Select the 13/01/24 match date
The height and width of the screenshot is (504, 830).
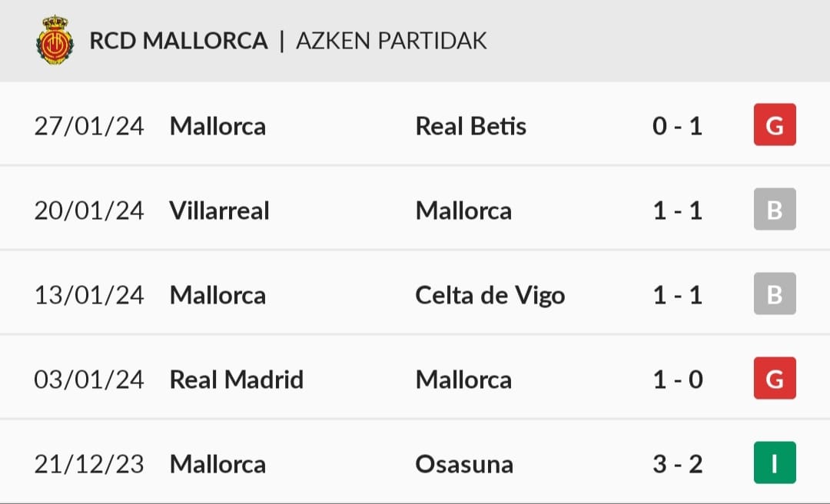89,295
